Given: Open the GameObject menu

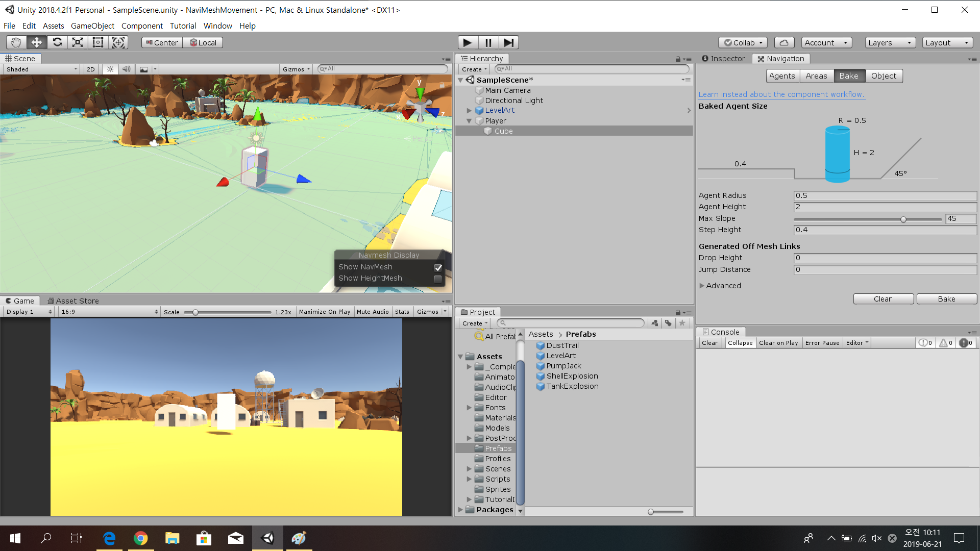Looking at the screenshot, I should [x=92, y=26].
